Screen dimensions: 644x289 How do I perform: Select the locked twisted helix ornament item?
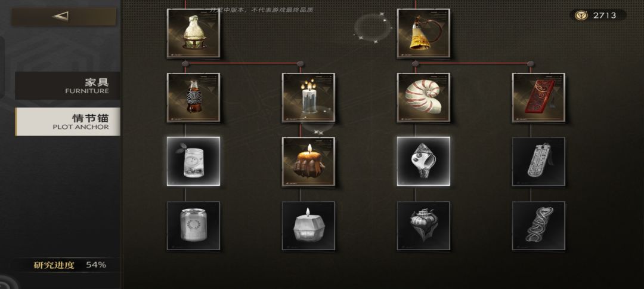click(x=538, y=226)
